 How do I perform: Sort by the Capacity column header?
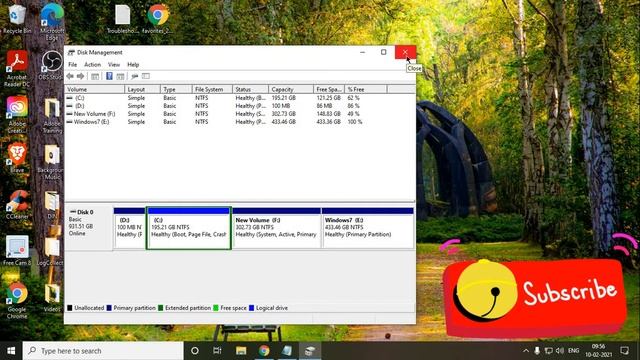(x=291, y=89)
